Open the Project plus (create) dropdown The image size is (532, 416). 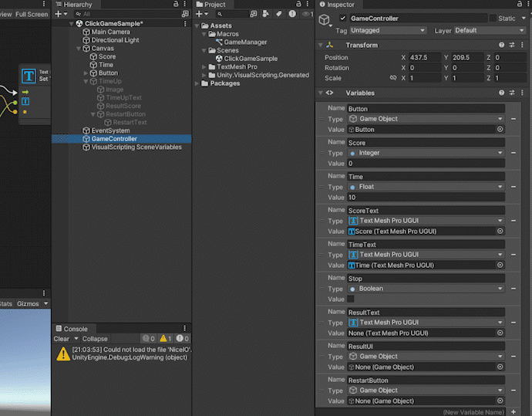tap(202, 14)
